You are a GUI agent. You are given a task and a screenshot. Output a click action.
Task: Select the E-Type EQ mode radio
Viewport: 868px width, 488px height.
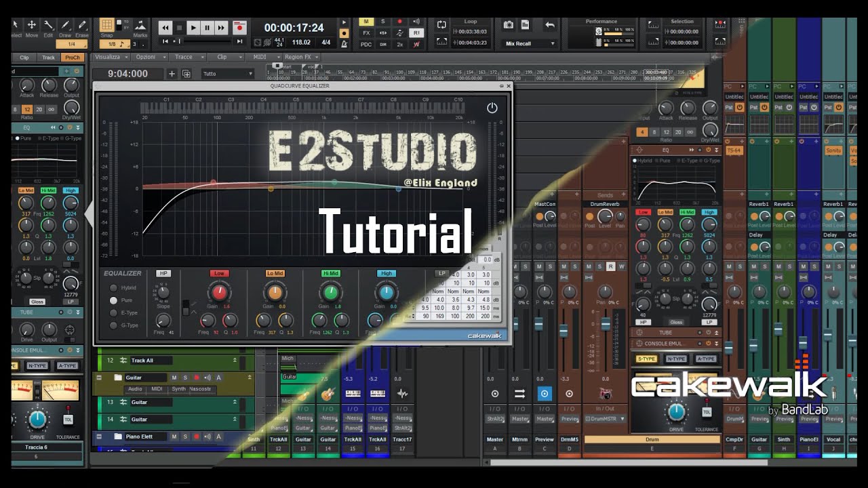point(113,312)
